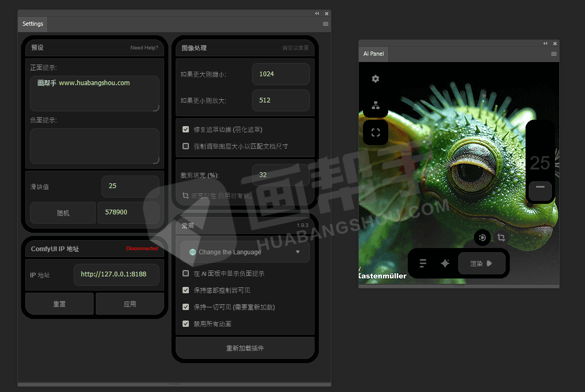Toggle 保持一切可见 (需要重新加载) checkbox

pos(186,307)
